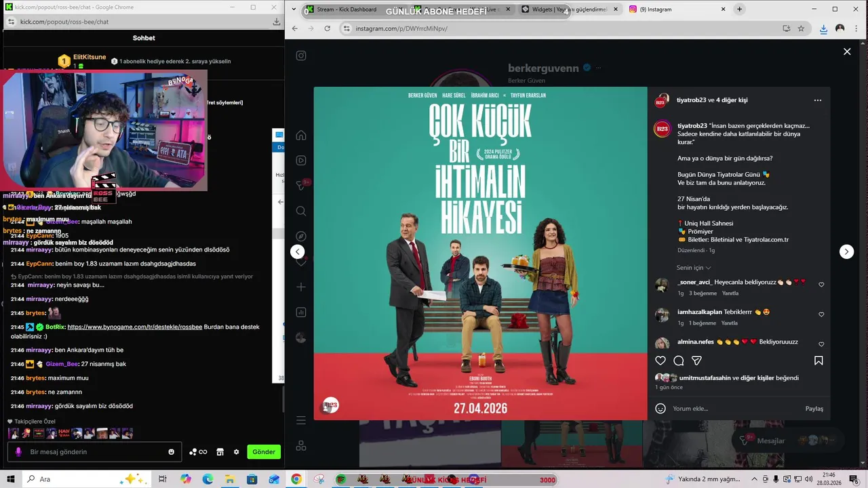The height and width of the screenshot is (488, 868).
Task: View 'diğer kişiler' who liked the post
Action: (x=757, y=378)
